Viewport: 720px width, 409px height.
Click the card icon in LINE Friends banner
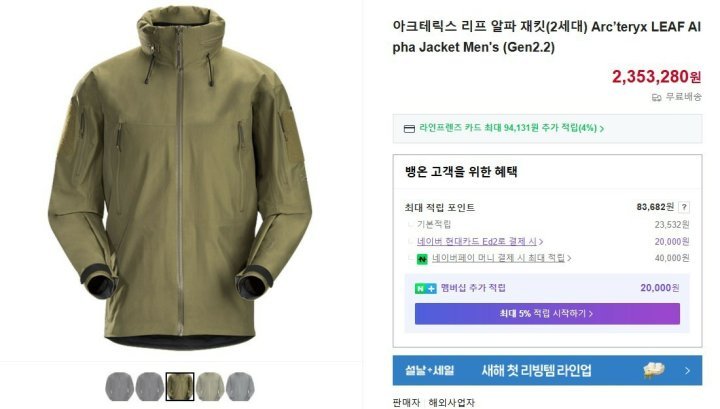tap(409, 129)
